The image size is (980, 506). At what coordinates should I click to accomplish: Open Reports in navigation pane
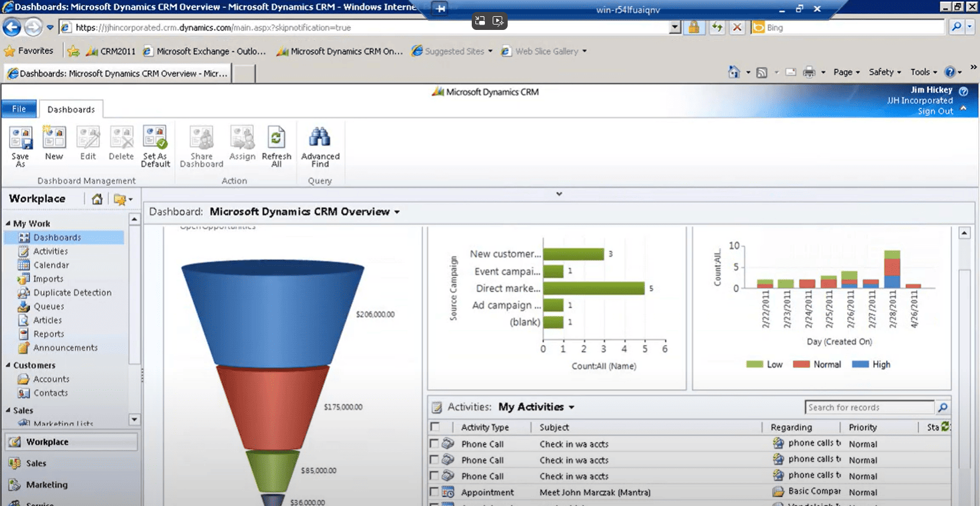click(x=48, y=334)
